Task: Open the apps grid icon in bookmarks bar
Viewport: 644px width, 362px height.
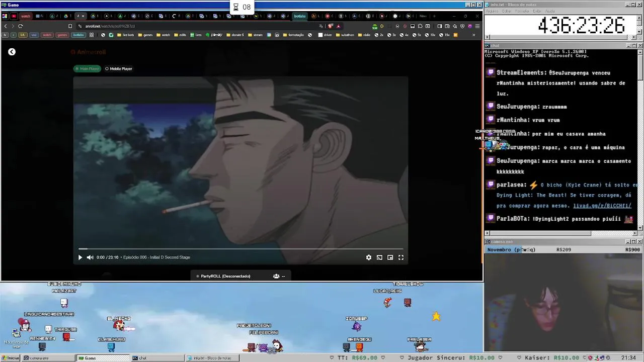Action: click(x=92, y=35)
